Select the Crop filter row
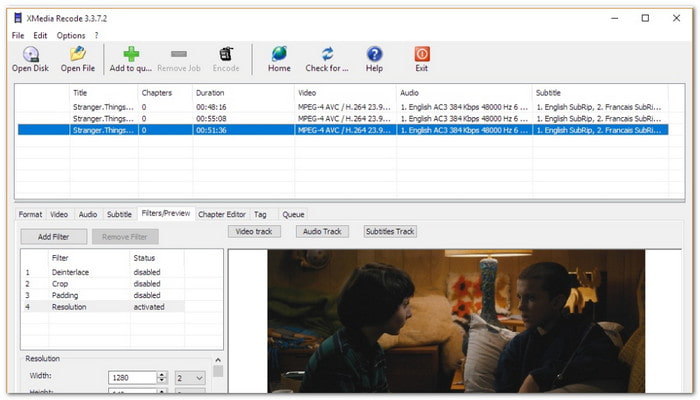 click(103, 284)
